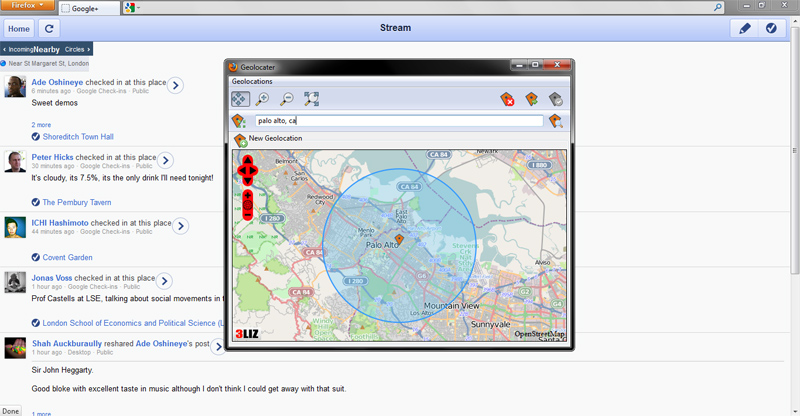Select the Circles stream tab
The image size is (800, 416).
[x=76, y=48]
